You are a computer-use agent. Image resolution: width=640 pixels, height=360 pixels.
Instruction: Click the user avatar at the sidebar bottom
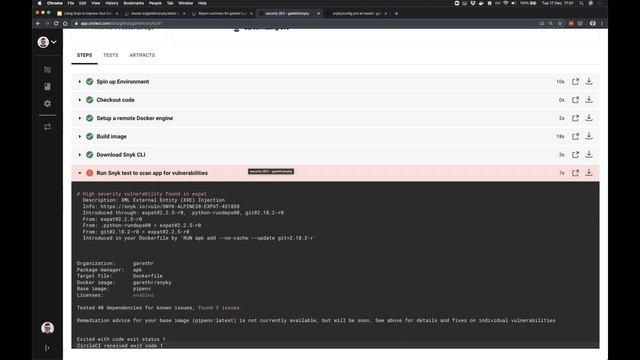click(x=47, y=328)
